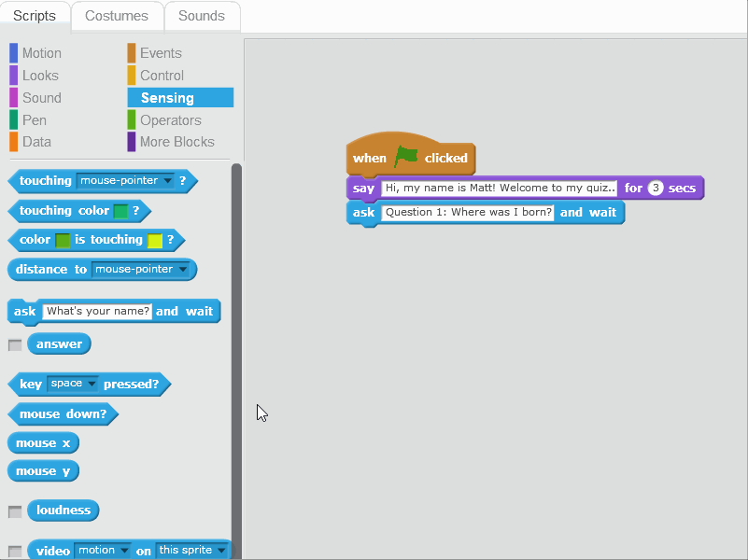Select the Motion block category
This screenshot has height=560, width=748.
(x=35, y=53)
